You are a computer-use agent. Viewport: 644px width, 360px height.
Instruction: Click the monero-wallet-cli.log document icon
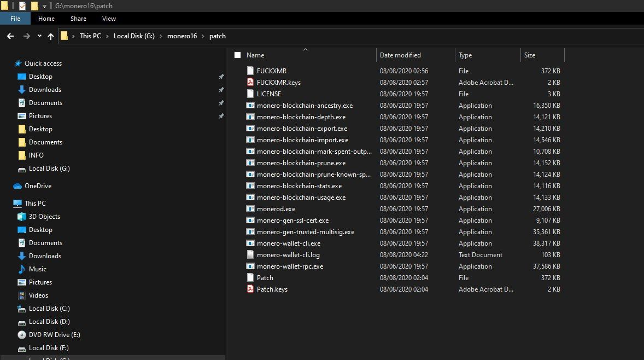coord(250,255)
